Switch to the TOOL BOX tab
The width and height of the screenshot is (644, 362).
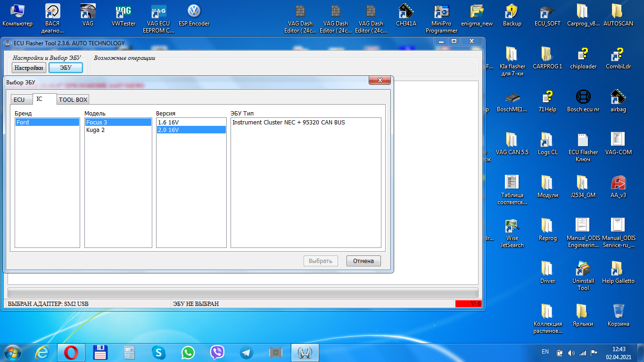73,99
